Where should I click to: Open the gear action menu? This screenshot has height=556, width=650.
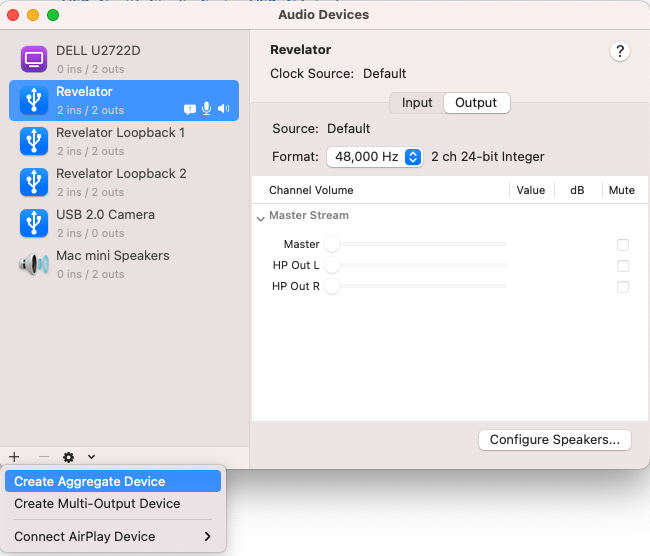point(68,457)
